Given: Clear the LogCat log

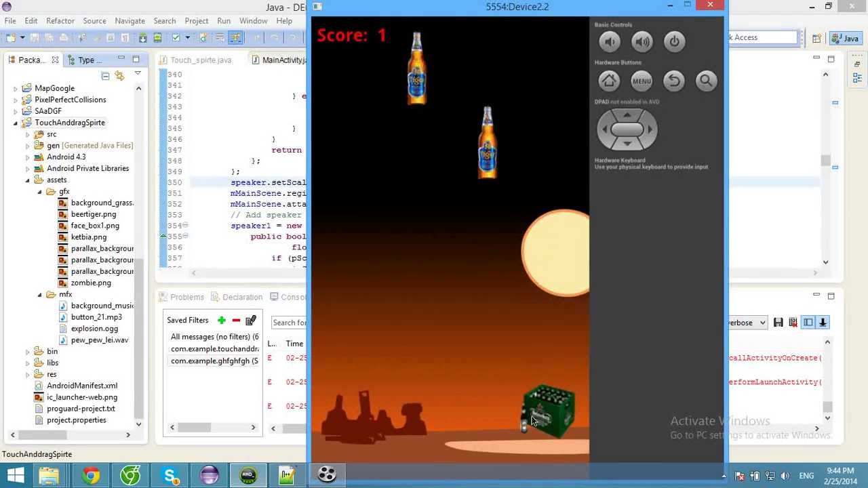Looking at the screenshot, I should (x=793, y=323).
